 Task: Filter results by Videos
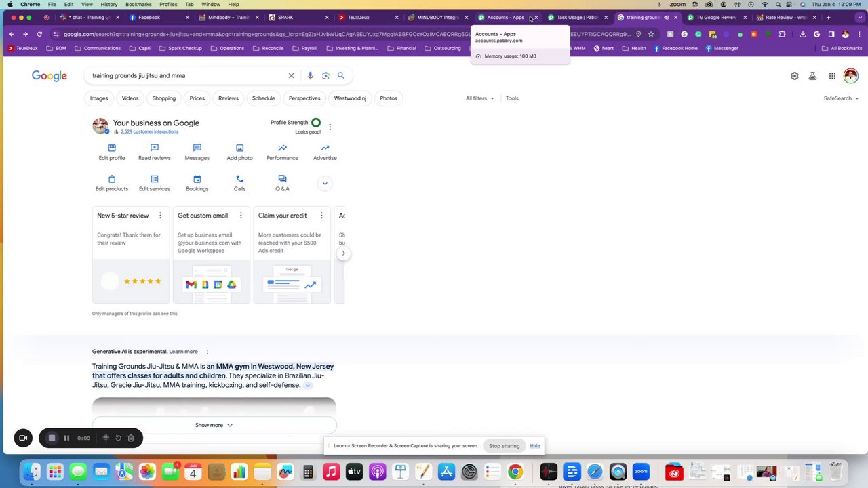[130, 98]
